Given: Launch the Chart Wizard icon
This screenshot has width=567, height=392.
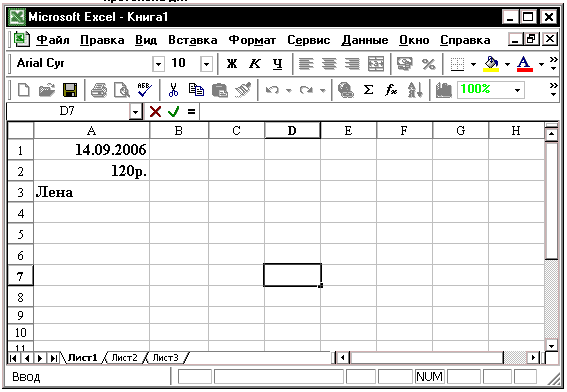Looking at the screenshot, I should click(x=443, y=90).
